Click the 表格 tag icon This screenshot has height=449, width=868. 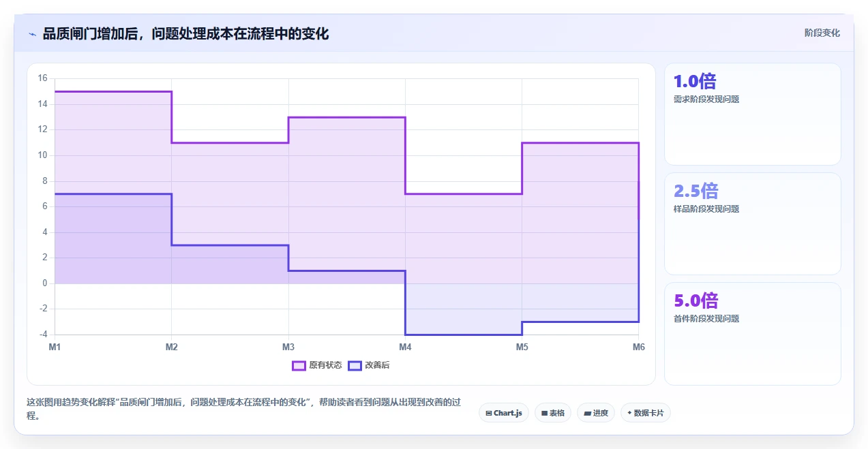point(544,413)
